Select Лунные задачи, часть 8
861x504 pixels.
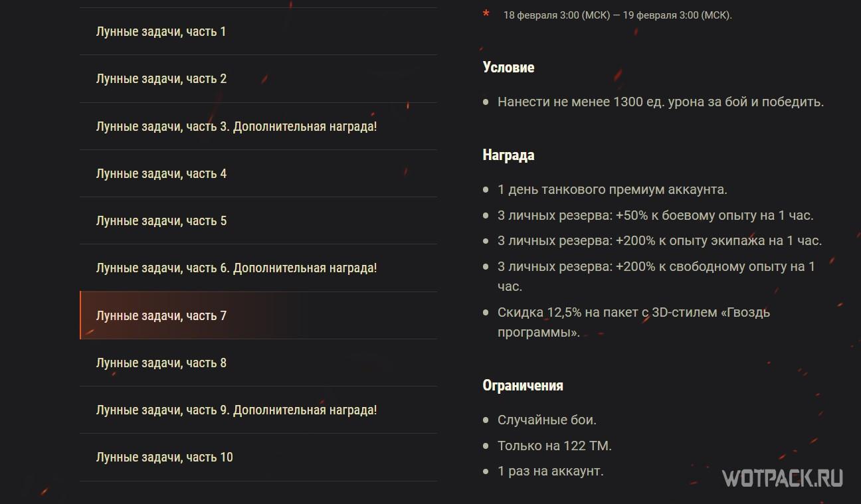[x=258, y=363]
